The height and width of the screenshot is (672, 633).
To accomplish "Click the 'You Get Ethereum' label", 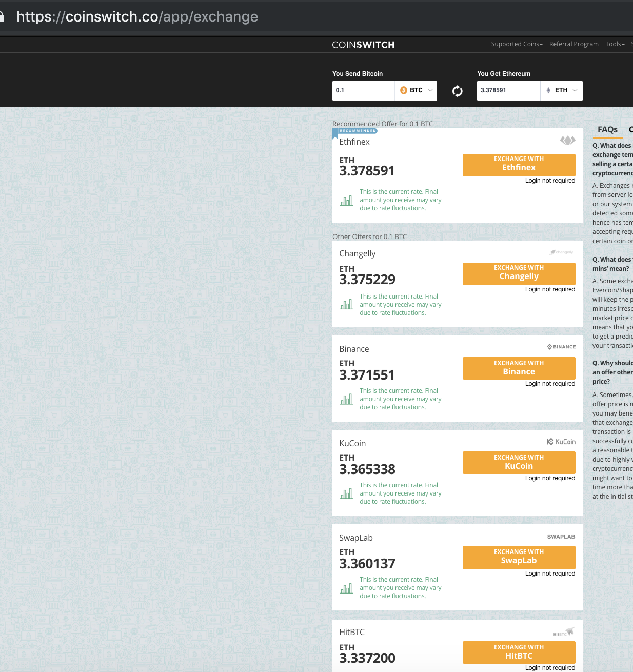I will 504,74.
